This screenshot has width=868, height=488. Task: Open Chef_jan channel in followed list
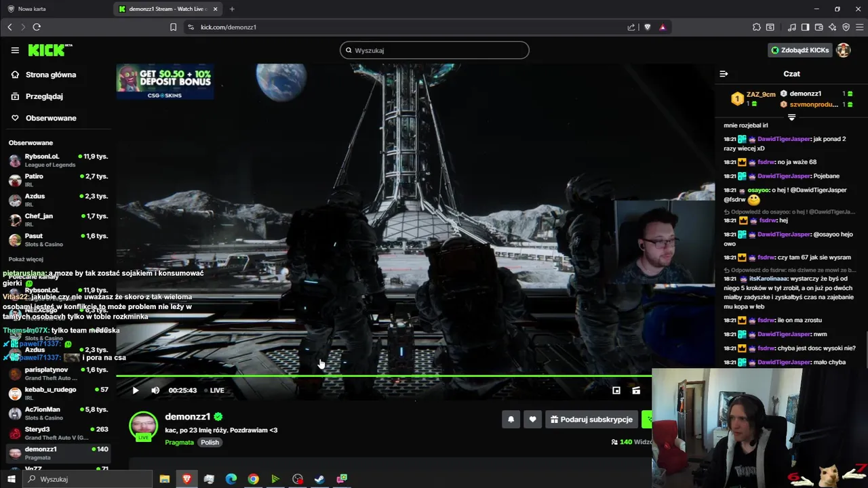click(58, 220)
